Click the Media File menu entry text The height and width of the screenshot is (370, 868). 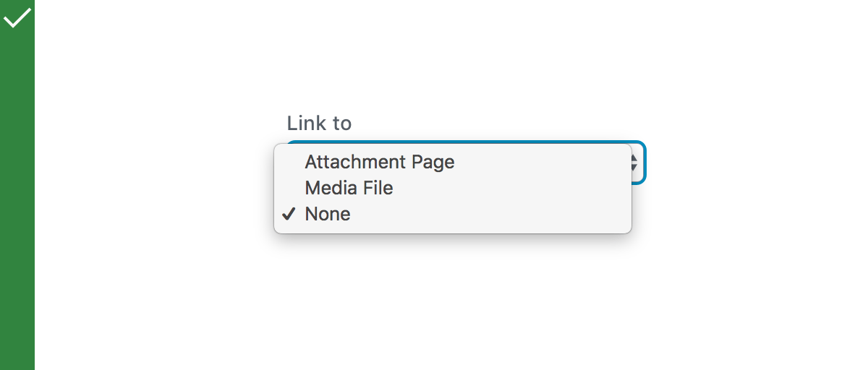349,188
